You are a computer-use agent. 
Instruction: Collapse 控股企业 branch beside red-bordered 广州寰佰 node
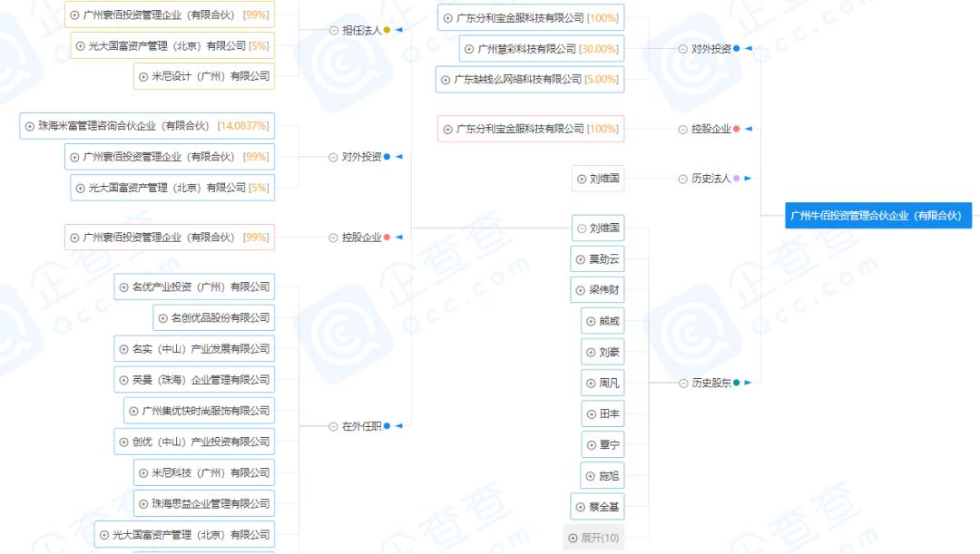coord(333,238)
